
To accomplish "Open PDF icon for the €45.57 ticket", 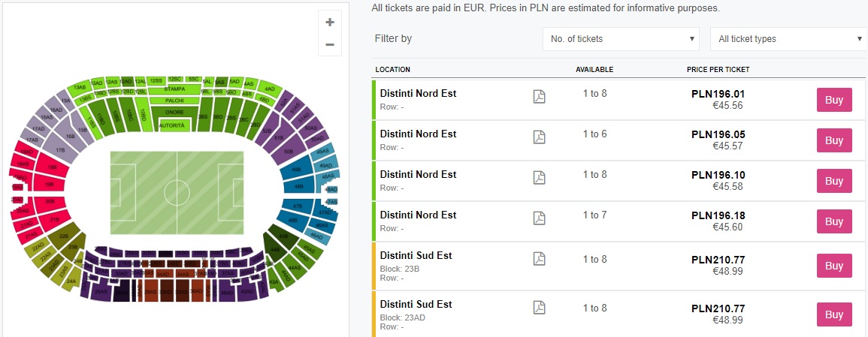I will 539,137.
